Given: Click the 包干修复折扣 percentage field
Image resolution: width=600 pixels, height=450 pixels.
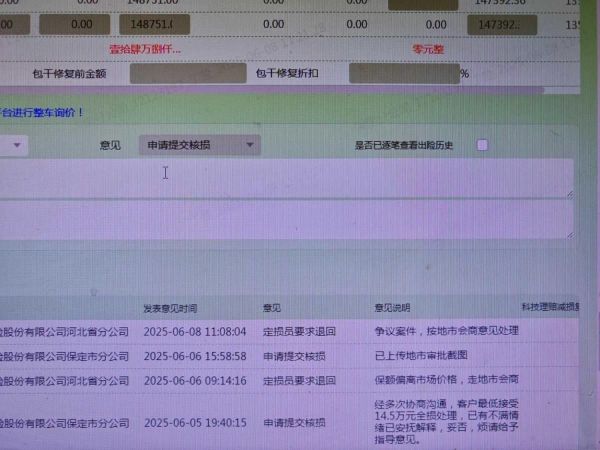Looking at the screenshot, I should pos(402,73).
